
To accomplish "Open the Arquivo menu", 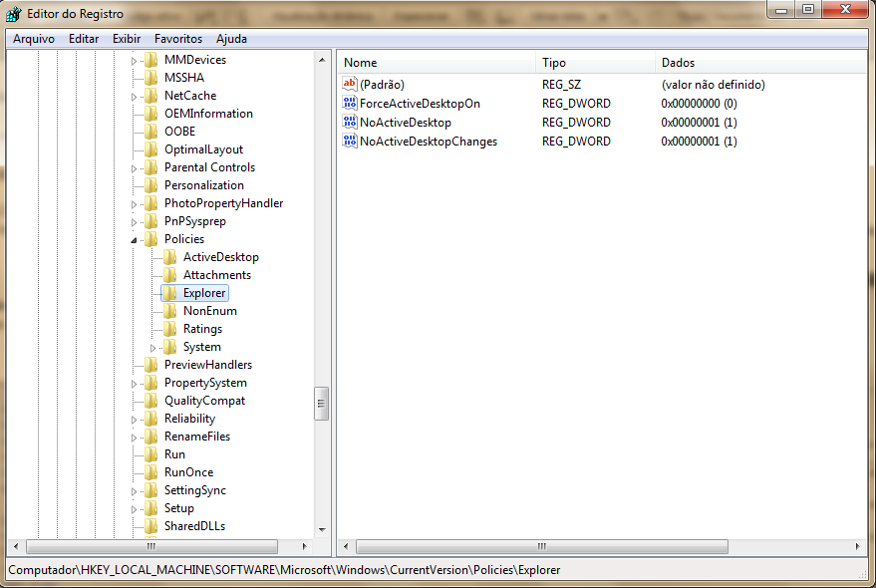I will (x=34, y=39).
